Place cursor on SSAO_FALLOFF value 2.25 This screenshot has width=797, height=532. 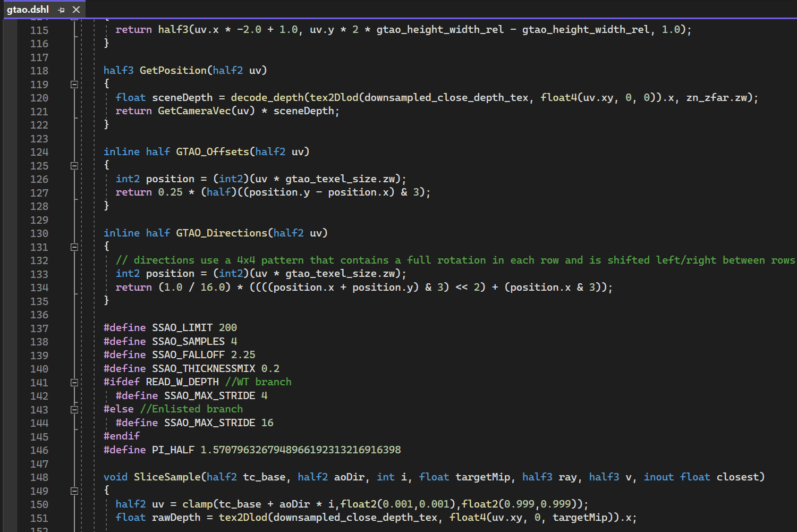243,355
